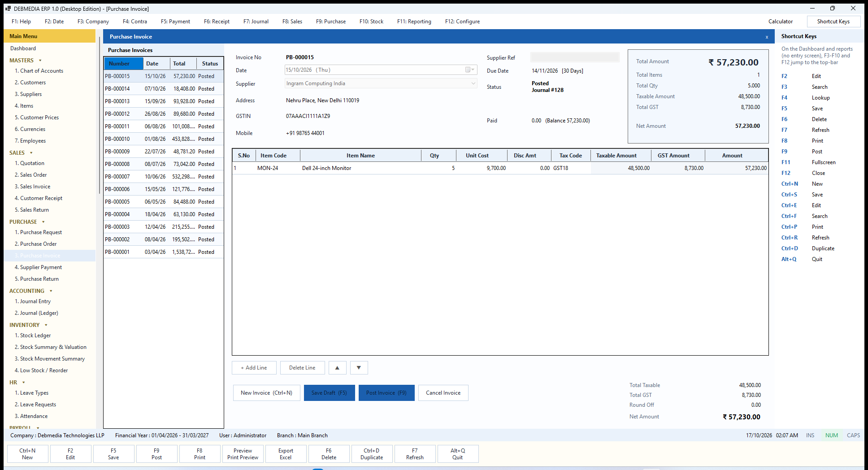Collapse the HR menu section
Screen dimensions: 868x470
[x=24, y=383]
